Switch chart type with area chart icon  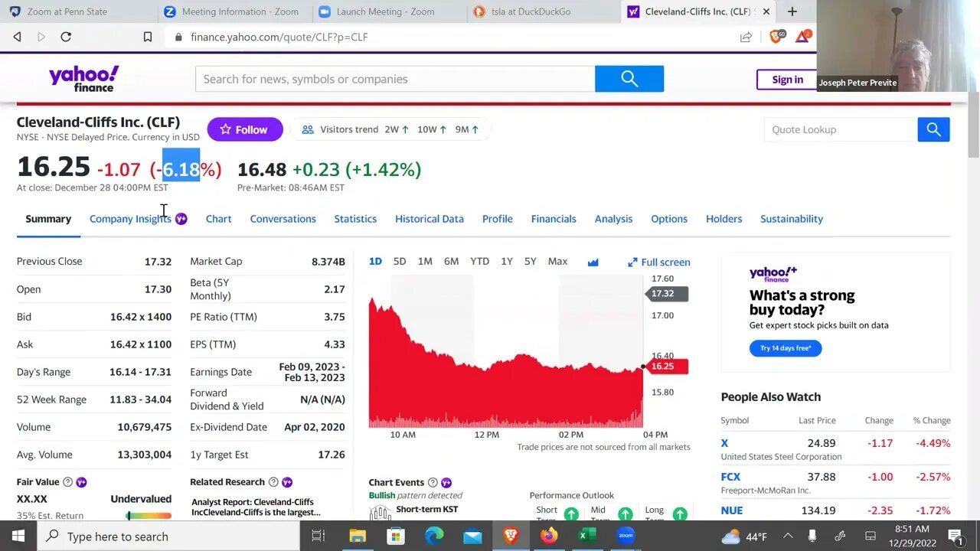tap(593, 262)
